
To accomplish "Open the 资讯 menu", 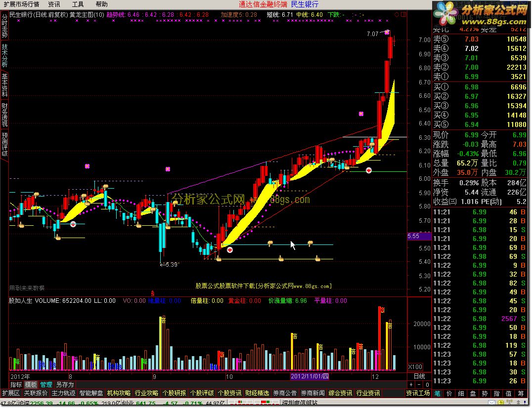I will click(54, 4).
